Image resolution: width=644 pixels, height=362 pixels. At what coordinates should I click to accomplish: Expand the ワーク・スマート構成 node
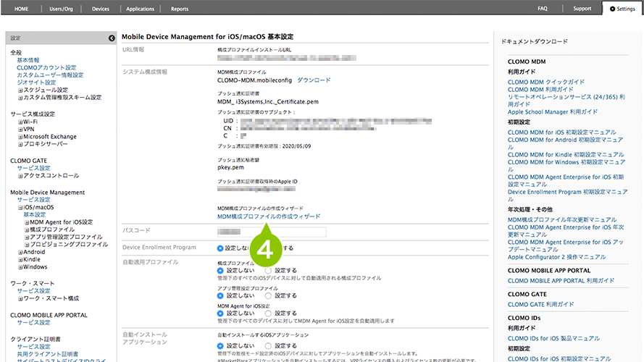click(20, 298)
